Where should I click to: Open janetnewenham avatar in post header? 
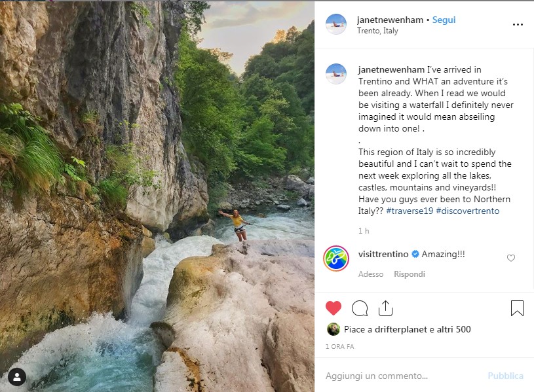[336, 24]
